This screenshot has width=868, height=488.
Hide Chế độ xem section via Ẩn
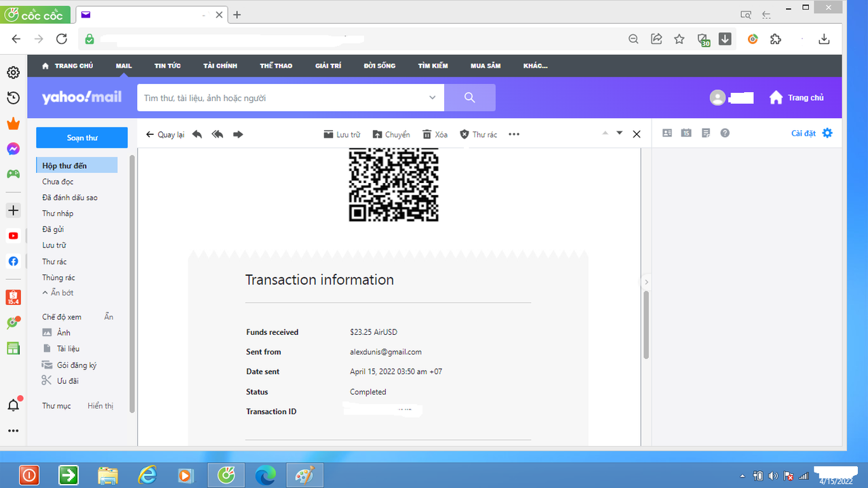(x=108, y=317)
